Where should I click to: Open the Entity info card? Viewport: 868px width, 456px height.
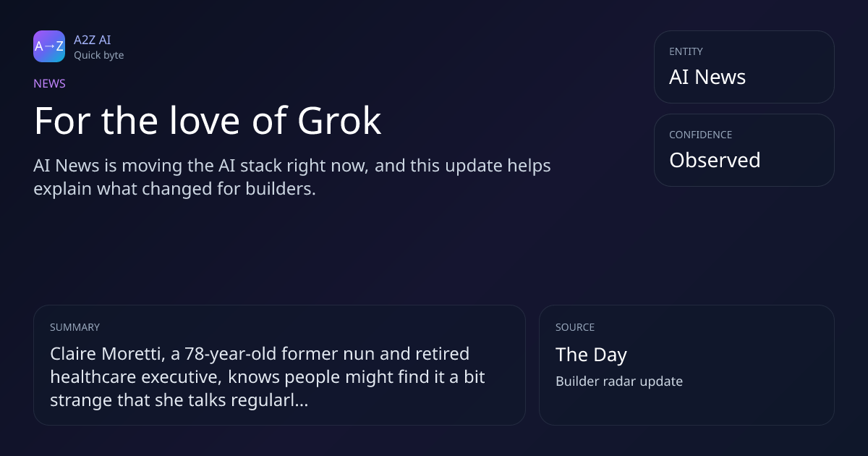(744, 67)
